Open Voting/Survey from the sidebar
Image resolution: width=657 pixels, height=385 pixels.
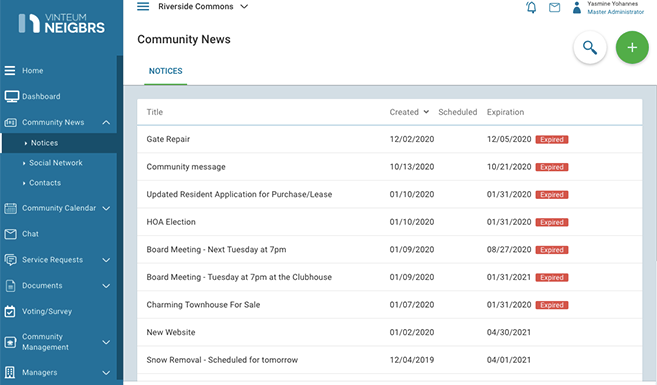tap(47, 311)
